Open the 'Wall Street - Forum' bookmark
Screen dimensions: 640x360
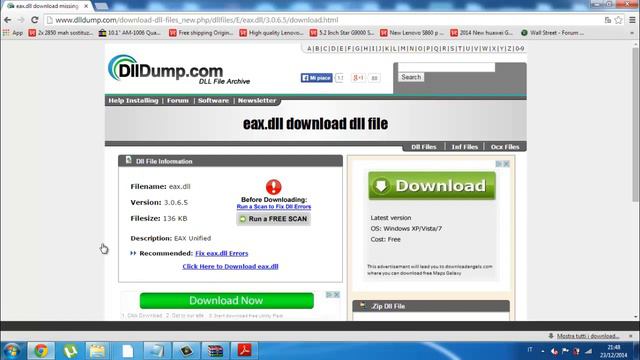coord(552,33)
